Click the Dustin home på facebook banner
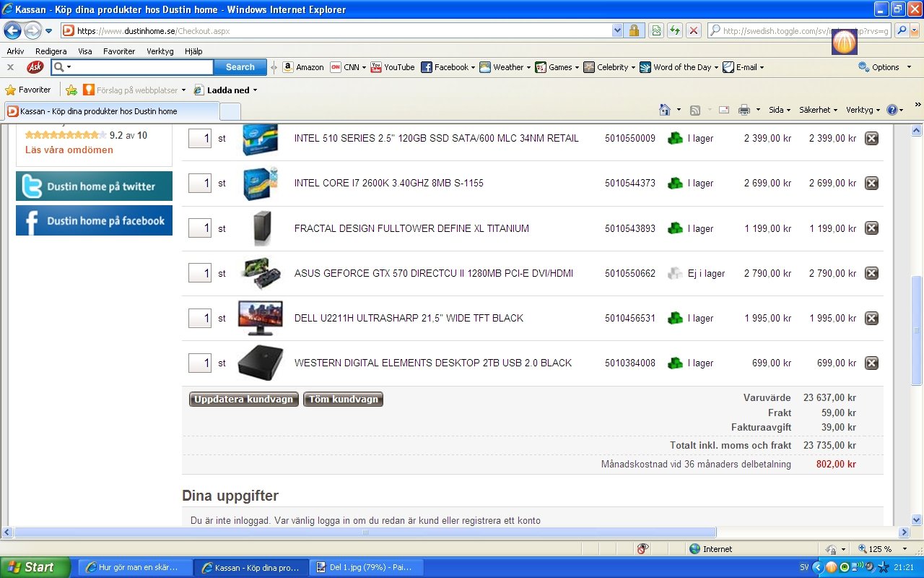The height and width of the screenshot is (578, 924). pos(94,220)
